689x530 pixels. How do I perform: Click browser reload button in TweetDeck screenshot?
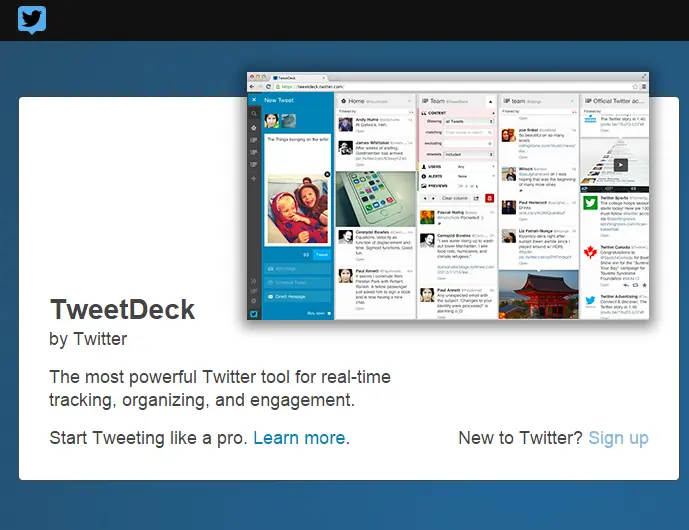[x=268, y=87]
